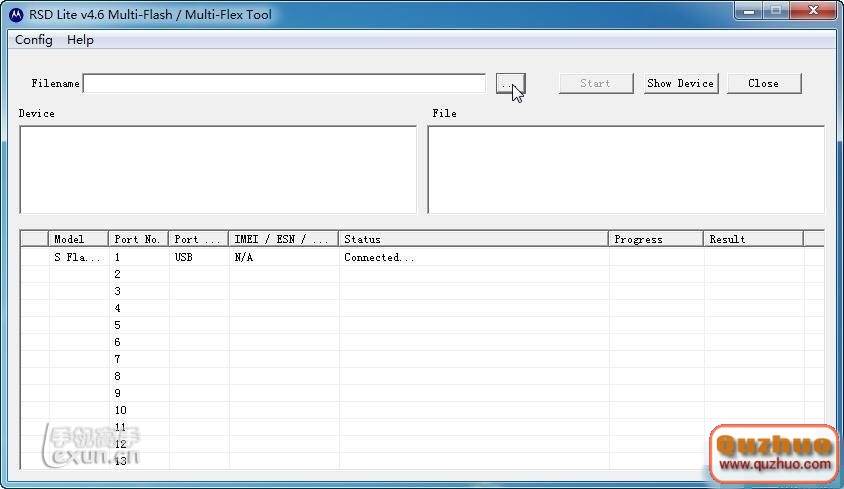Open the Config menu

pos(34,40)
